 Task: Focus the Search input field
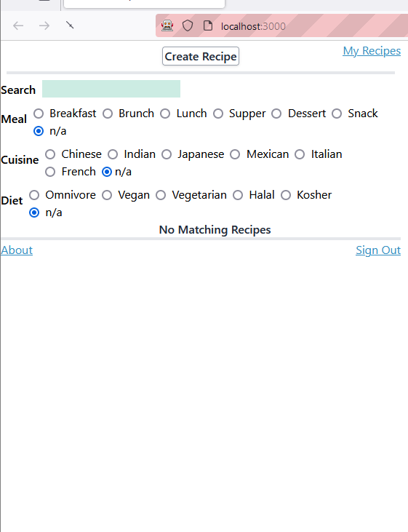[x=111, y=89]
